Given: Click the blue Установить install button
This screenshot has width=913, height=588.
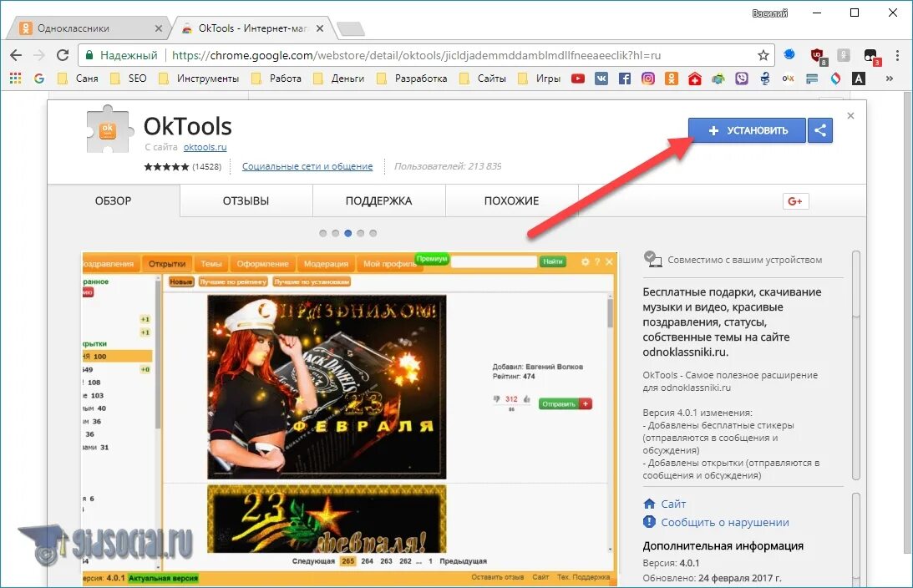Looking at the screenshot, I should coord(747,130).
